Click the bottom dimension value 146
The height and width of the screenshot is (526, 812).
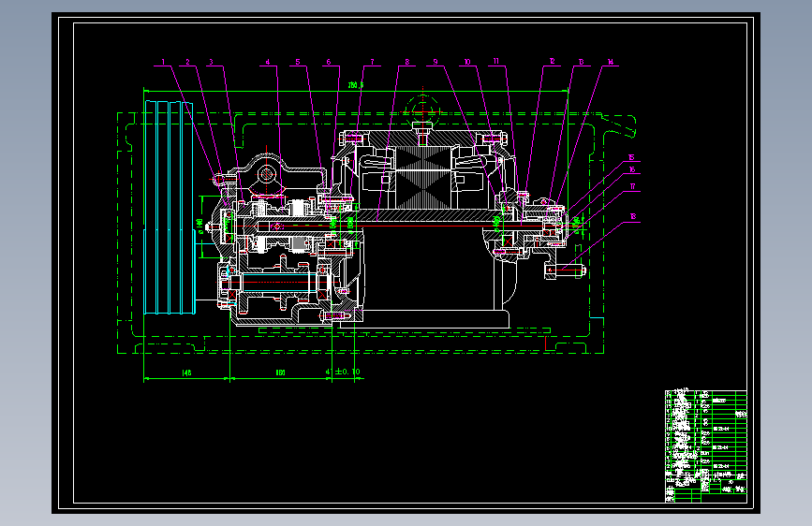coord(186,373)
